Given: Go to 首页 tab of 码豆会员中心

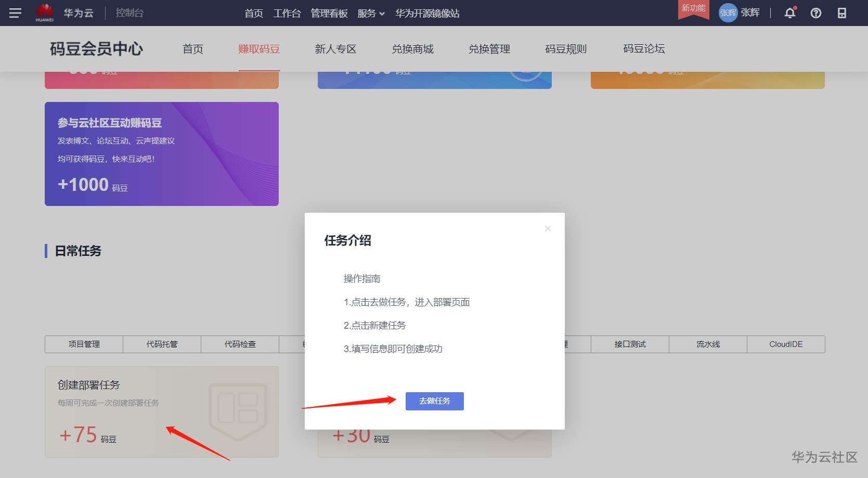Looking at the screenshot, I should [x=193, y=49].
